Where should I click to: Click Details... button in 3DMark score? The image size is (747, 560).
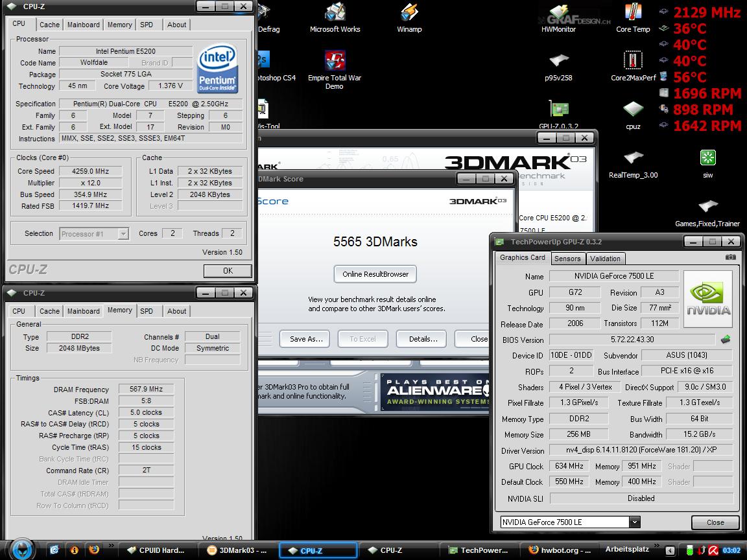pos(423,339)
